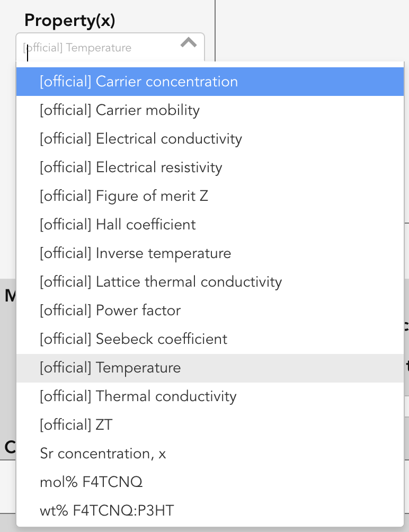The image size is (409, 532).
Task: Focus the Property(x) search input field
Action: pyautogui.click(x=99, y=48)
